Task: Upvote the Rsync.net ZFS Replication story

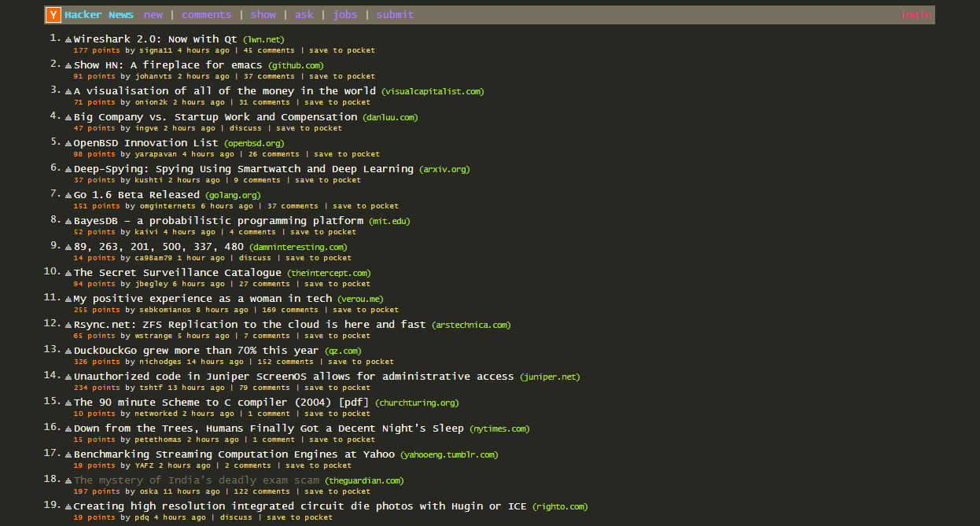Action: (67, 323)
